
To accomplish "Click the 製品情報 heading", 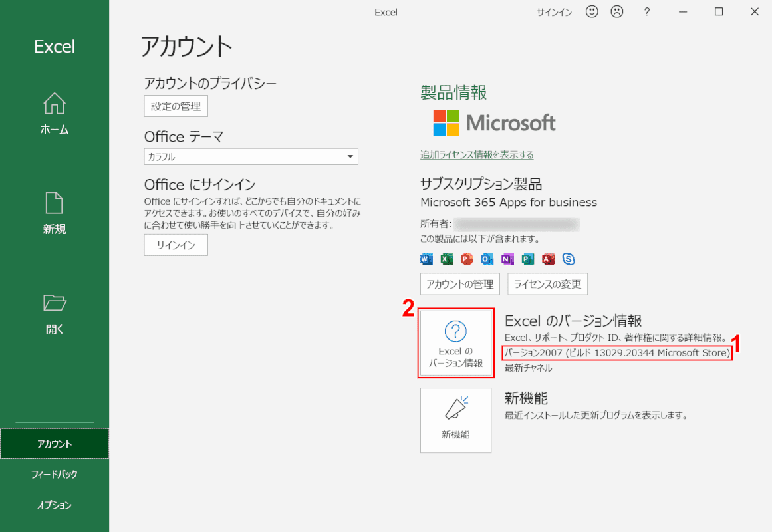I will tap(453, 92).
